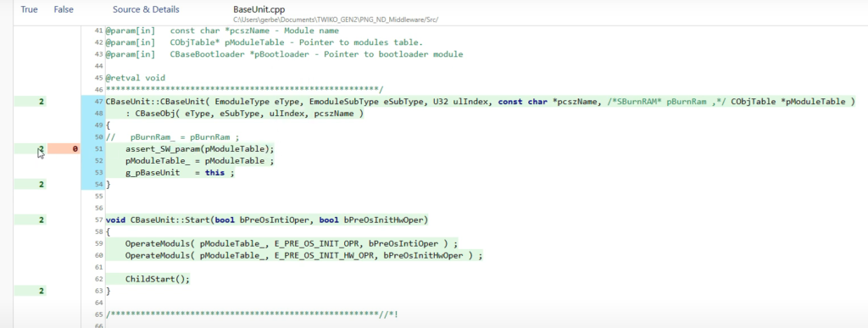Image resolution: width=868 pixels, height=328 pixels.
Task: Click the ': CBaseObj( eType, eSubType...' initializer line
Action: pos(246,114)
